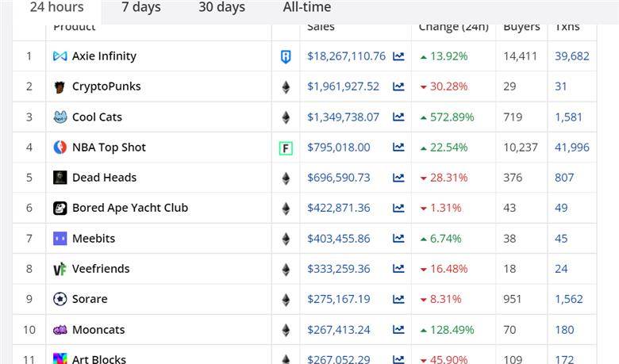
Task: Open the sales chart icon for Axie Infinity
Action: point(398,56)
